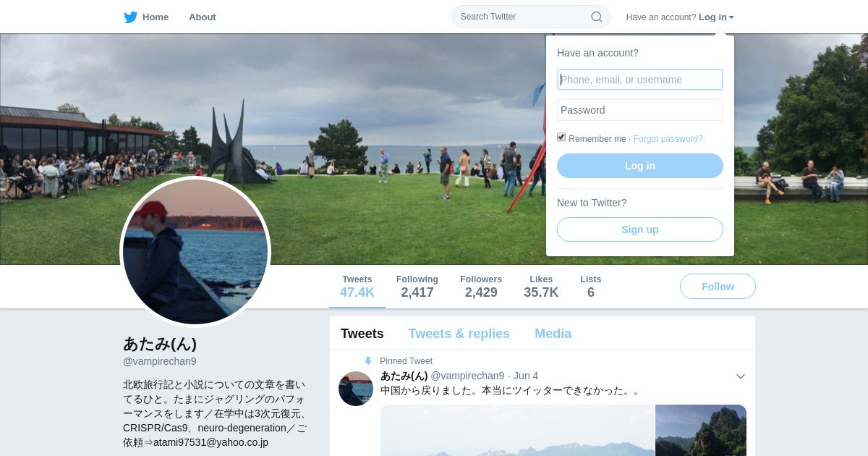Screen dimensions: 868x456
Task: Click the atami97531@yahoo.co.jp email text
Action: (210, 442)
